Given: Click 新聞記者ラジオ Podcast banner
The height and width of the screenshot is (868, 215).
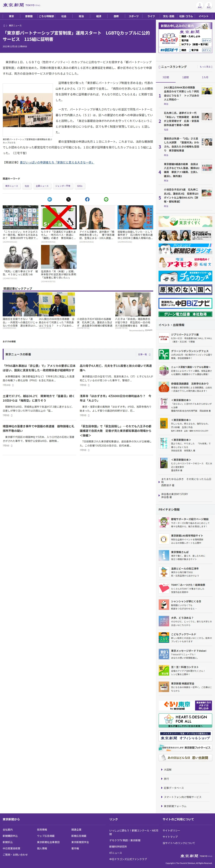Looking at the screenshot, I should pyautogui.click(x=185, y=249).
